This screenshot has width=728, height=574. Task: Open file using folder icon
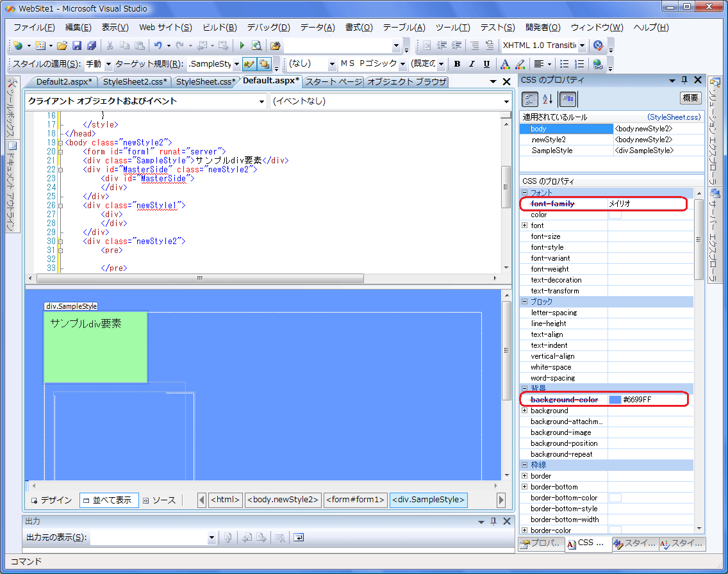62,45
